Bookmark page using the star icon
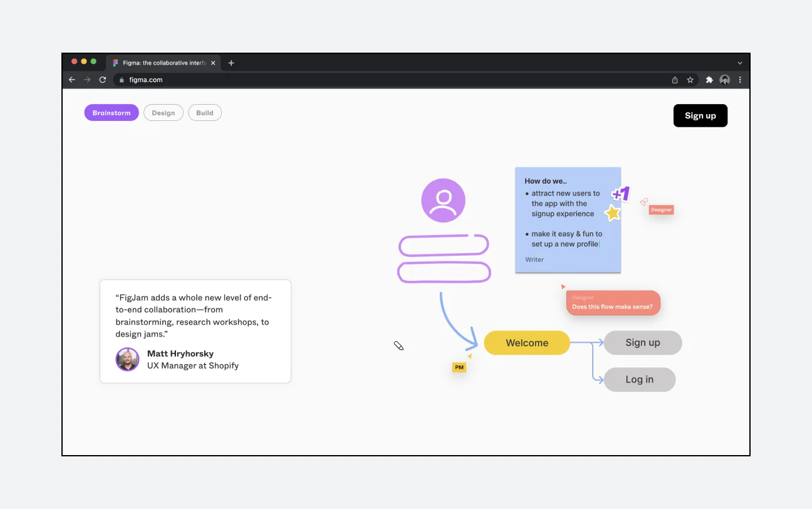Viewport: 812px width, 509px height. pos(690,80)
